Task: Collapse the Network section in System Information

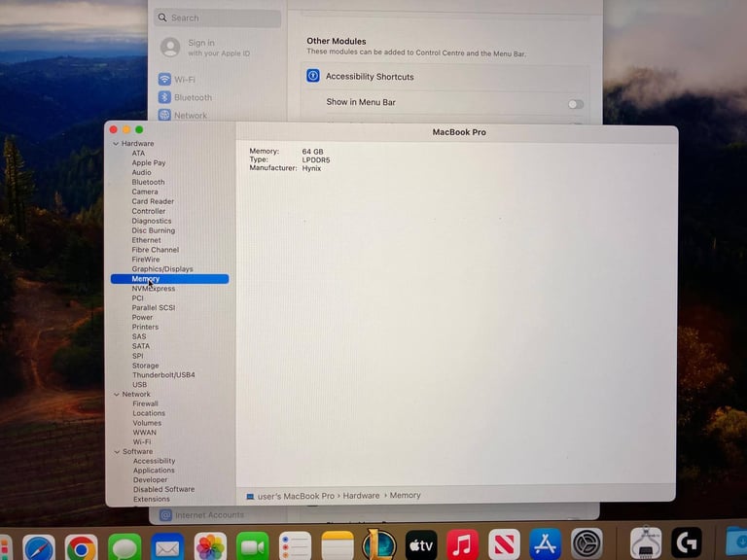Action: (x=117, y=395)
